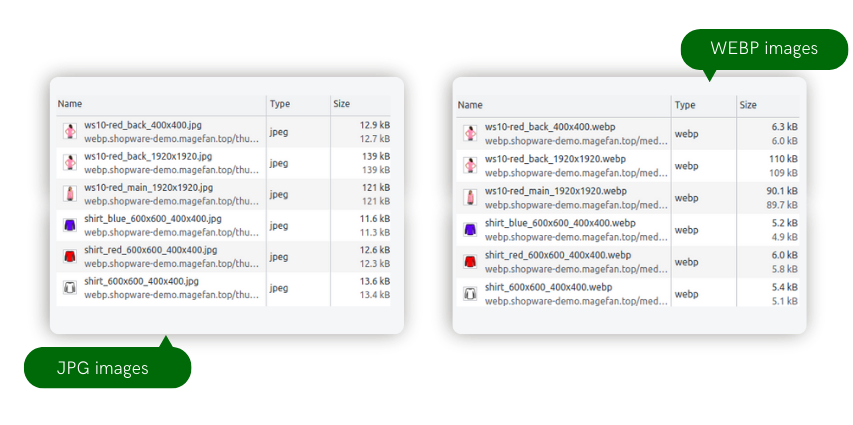853x425 pixels.
Task: Click the 5.4 kB size value
Action: tap(785, 287)
